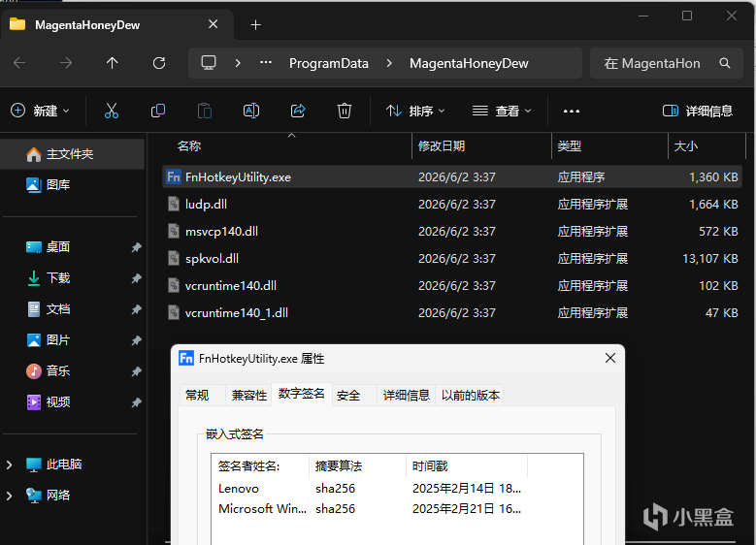Unpin 桌面 using its pin icon
This screenshot has width=756, height=545.
[137, 247]
